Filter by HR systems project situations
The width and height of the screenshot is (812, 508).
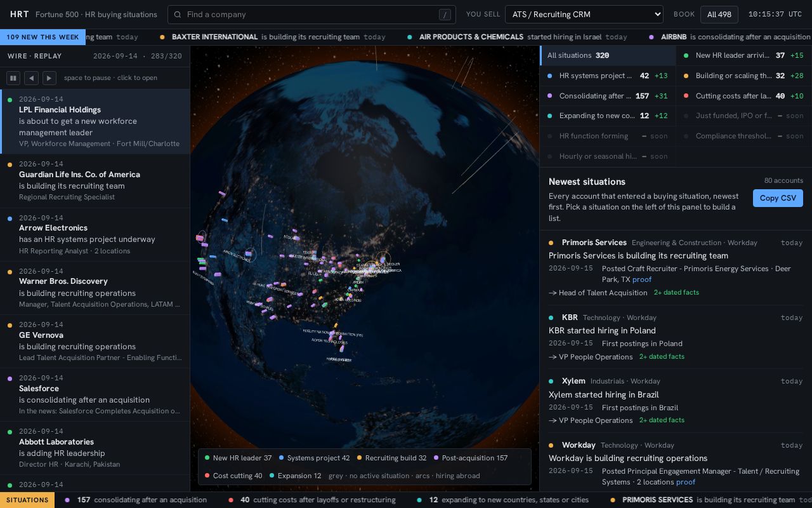click(608, 76)
